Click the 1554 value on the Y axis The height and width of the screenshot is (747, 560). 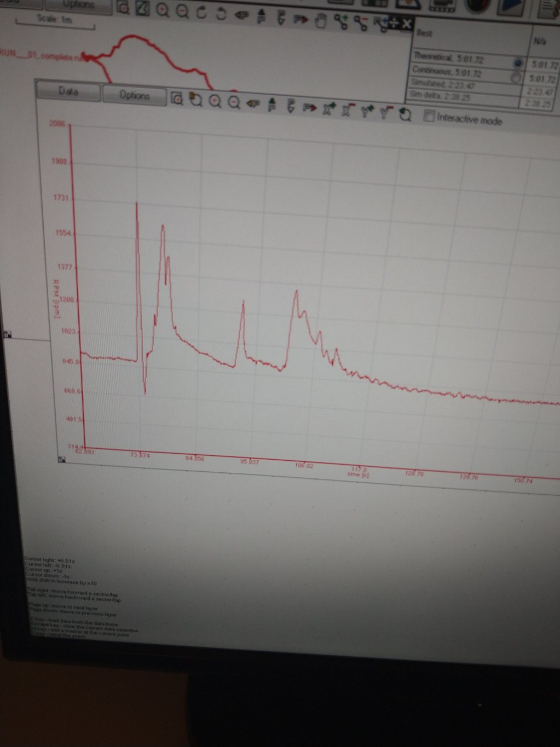click(x=63, y=233)
